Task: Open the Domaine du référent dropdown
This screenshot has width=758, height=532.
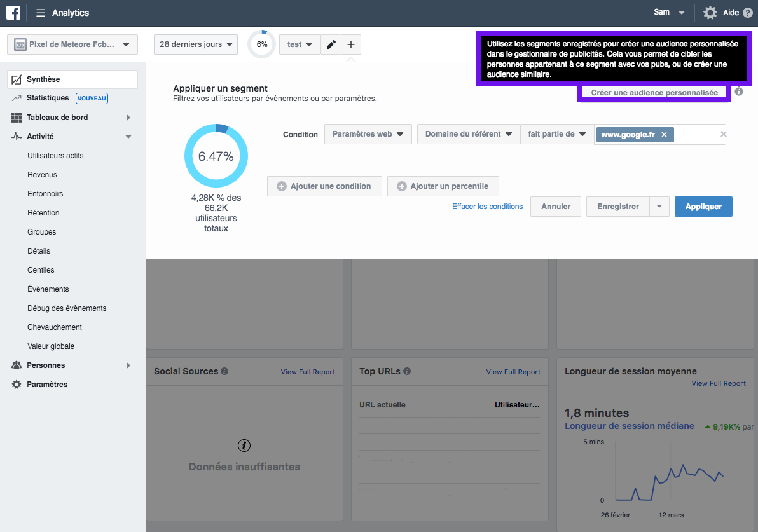Action: coord(469,134)
